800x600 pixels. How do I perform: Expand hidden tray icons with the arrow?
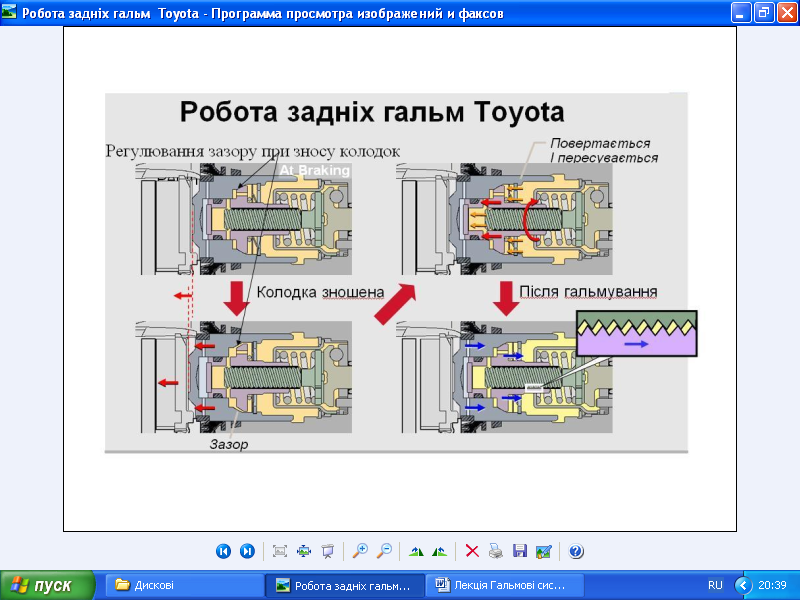(x=743, y=585)
